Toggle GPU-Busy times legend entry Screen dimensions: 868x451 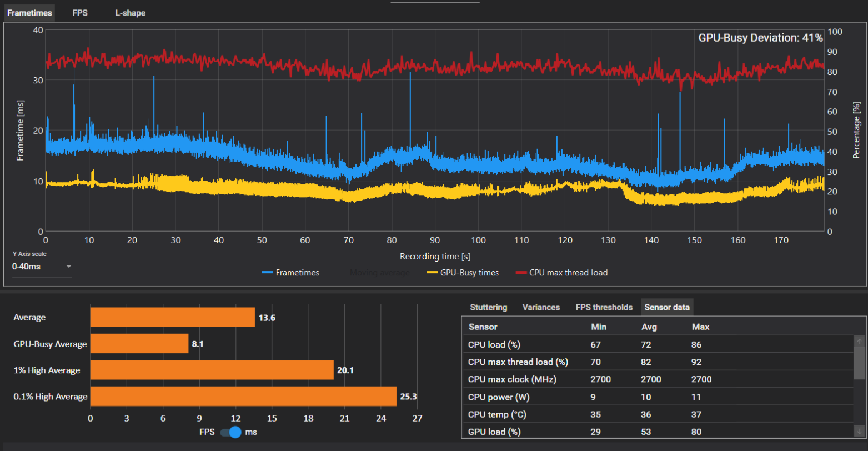[462, 273]
